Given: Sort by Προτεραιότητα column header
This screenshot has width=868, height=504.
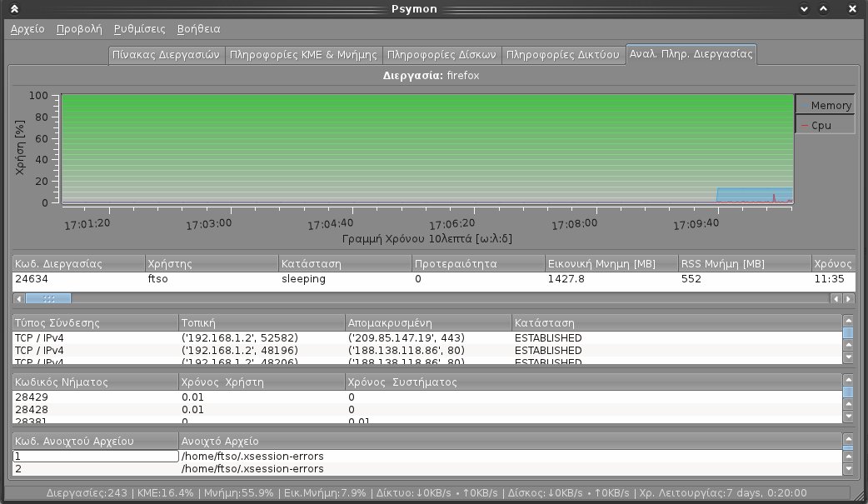Looking at the screenshot, I should 478,263.
